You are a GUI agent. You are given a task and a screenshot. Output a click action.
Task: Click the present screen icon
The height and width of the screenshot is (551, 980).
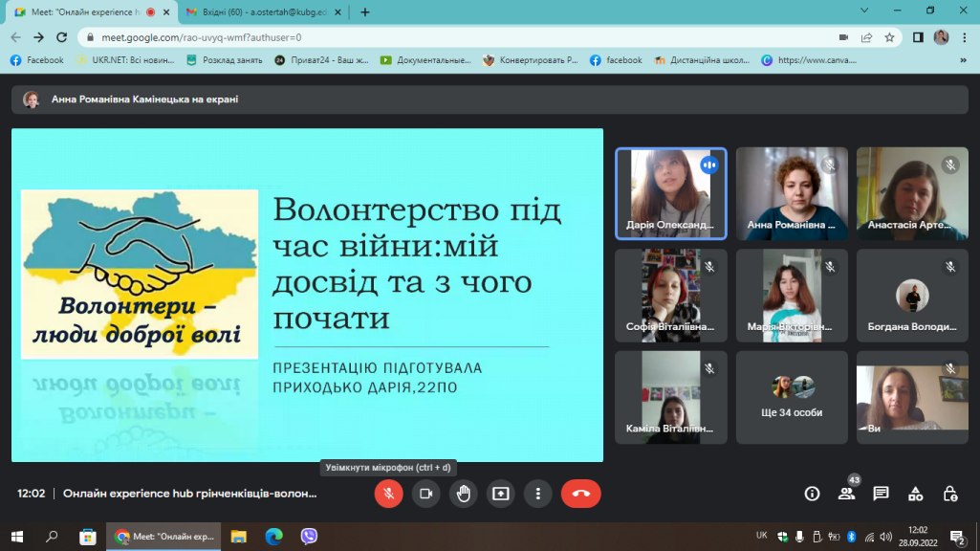[x=500, y=494]
